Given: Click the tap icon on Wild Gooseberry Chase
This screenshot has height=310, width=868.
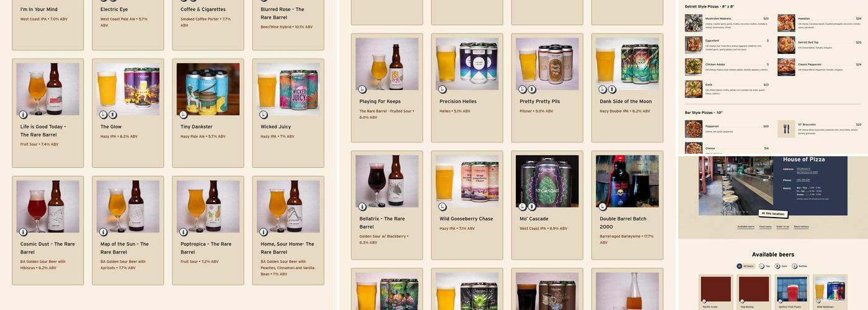Looking at the screenshot, I should point(443,206).
